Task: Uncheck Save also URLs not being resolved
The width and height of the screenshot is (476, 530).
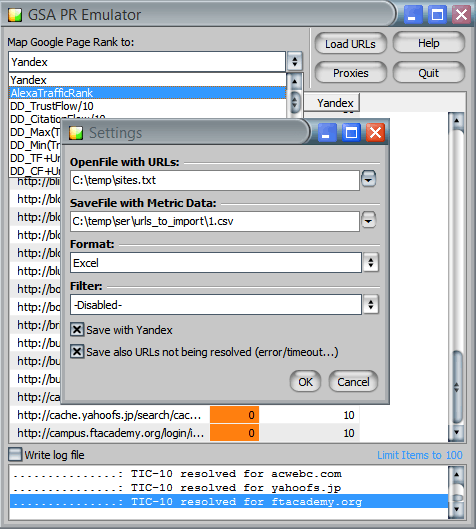Action: coord(77,352)
